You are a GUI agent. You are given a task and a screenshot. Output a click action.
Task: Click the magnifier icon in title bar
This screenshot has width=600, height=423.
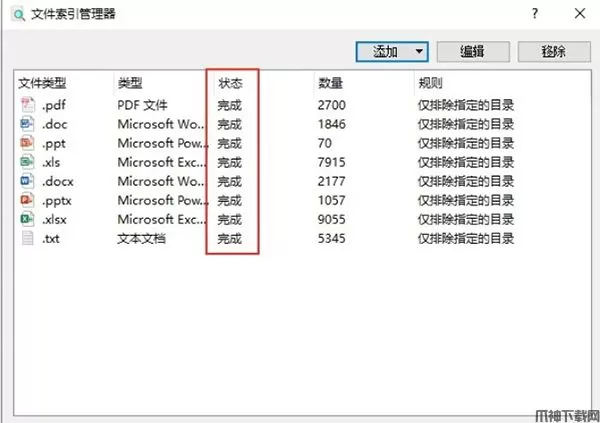(x=18, y=14)
